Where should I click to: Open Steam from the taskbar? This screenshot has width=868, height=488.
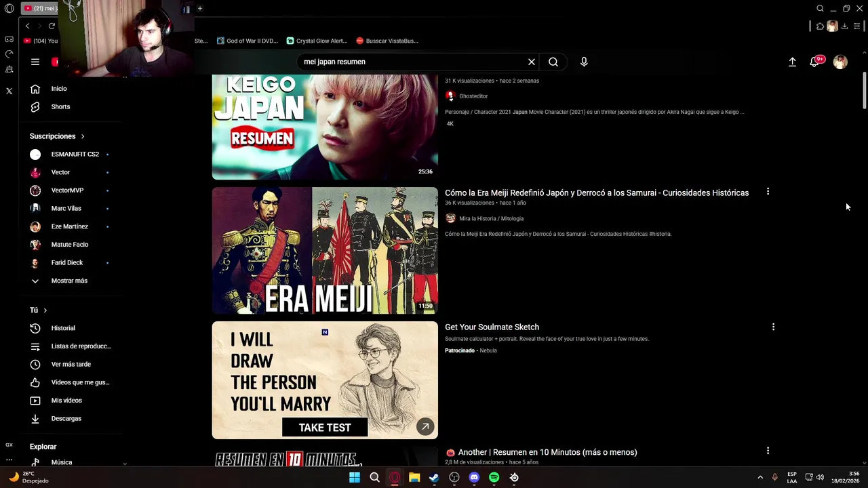click(x=434, y=477)
